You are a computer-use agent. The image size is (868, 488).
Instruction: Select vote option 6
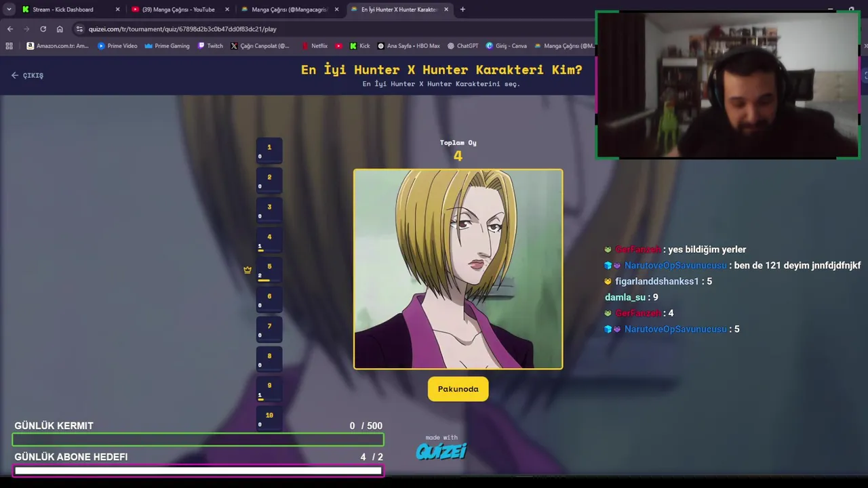[269, 300]
